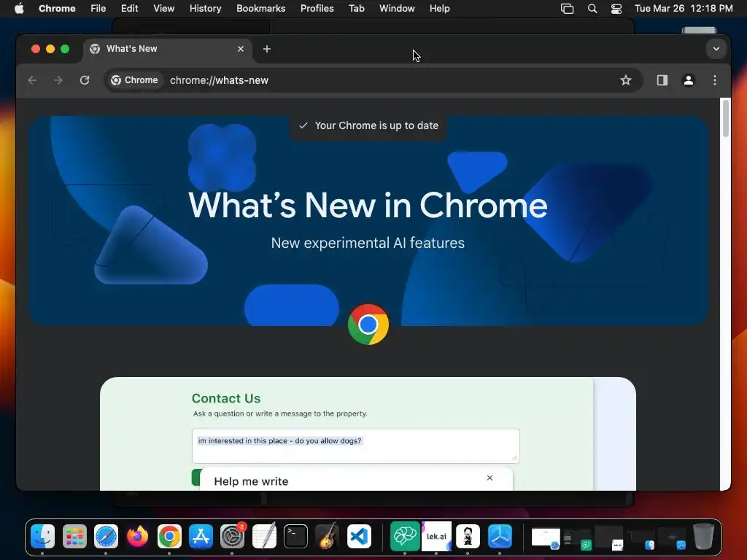Click the Contact Us heading
The height and width of the screenshot is (560, 747).
coord(226,398)
